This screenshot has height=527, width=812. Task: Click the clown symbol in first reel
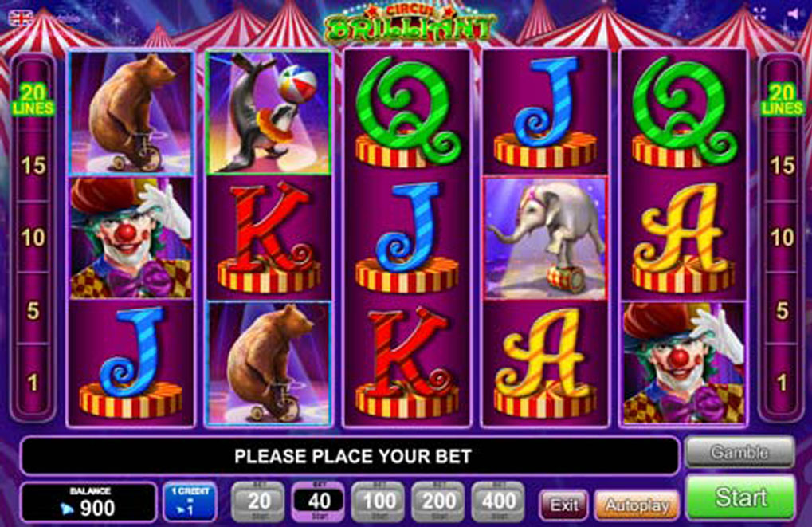click(131, 238)
